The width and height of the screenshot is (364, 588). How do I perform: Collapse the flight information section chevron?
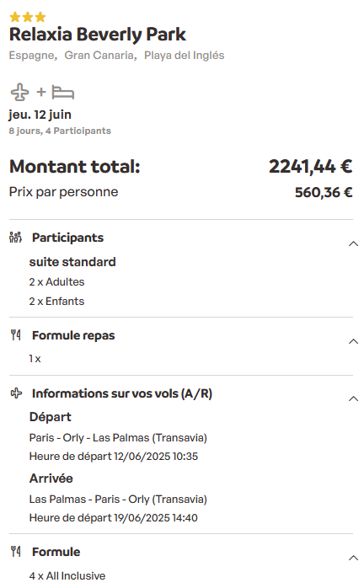[354, 398]
